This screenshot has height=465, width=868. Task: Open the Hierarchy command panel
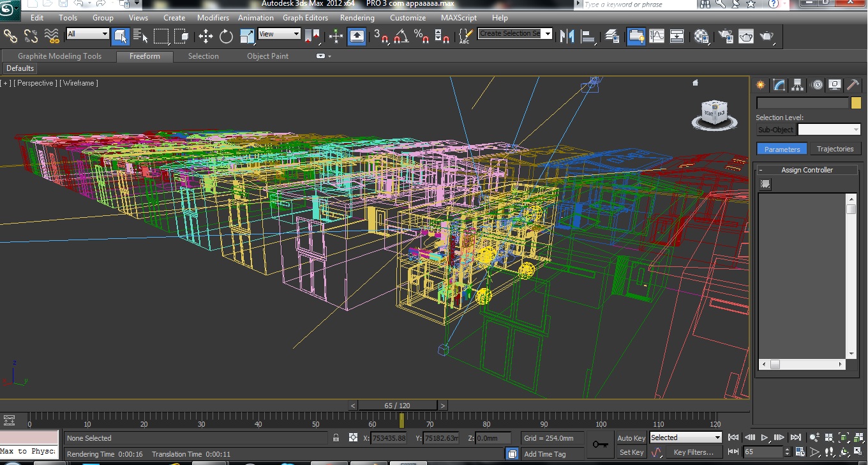(797, 84)
